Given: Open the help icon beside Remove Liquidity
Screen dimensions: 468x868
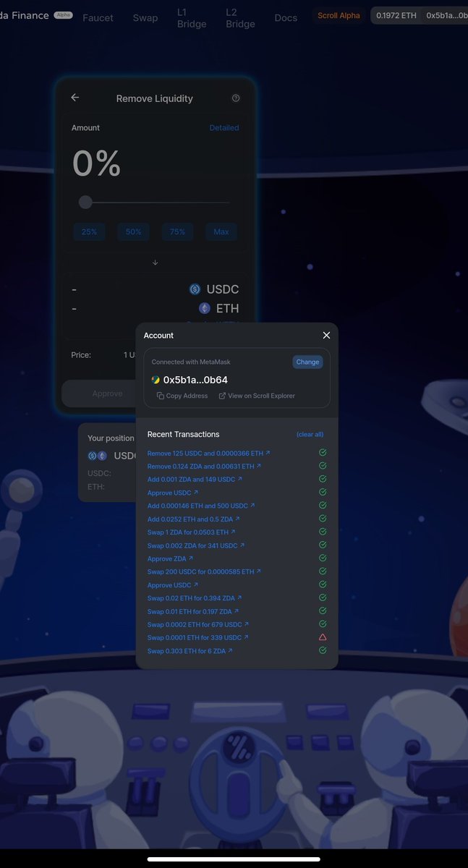Looking at the screenshot, I should [x=236, y=98].
